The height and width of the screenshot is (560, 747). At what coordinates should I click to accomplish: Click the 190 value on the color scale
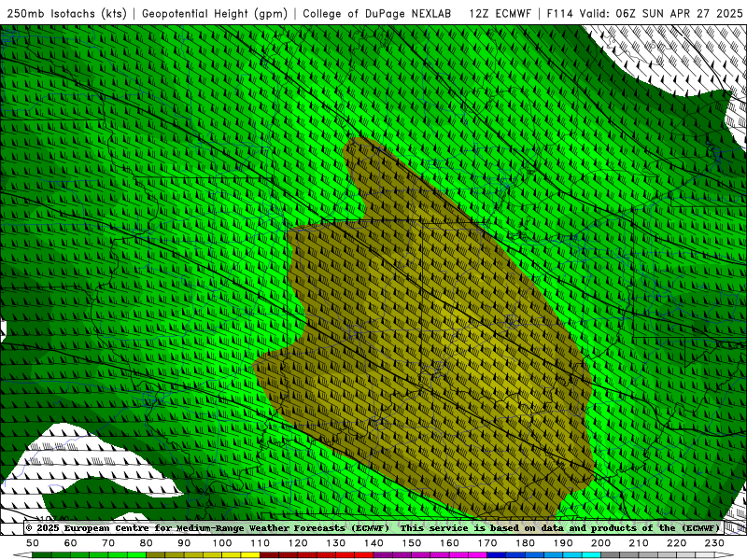563,543
